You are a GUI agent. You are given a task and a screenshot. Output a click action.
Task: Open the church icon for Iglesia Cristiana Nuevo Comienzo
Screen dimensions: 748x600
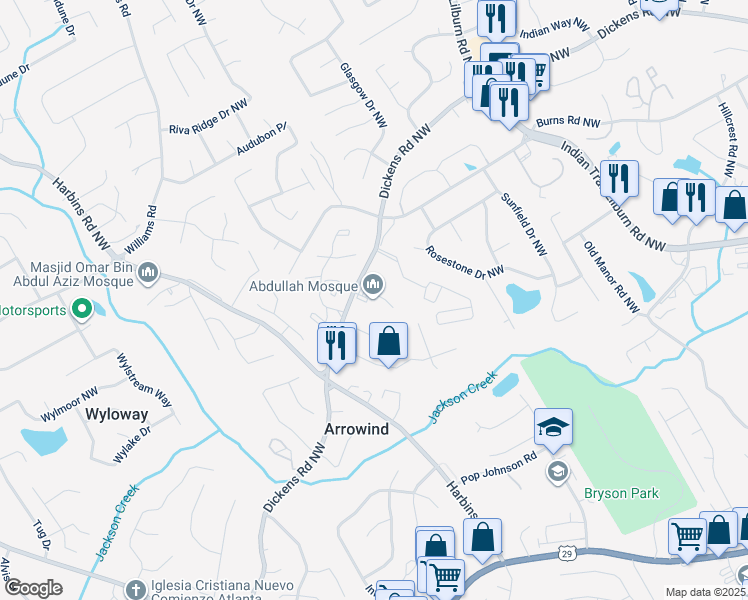[135, 589]
